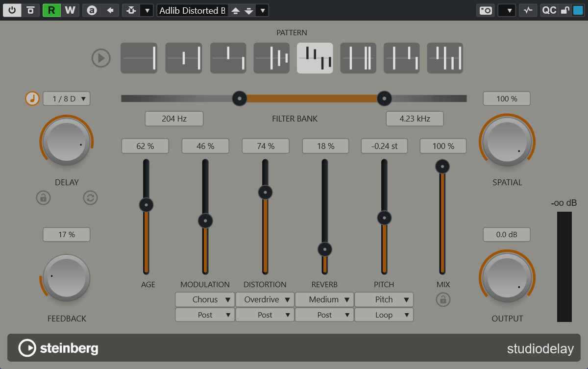Toggle the delay lock padlock icon

tap(43, 198)
